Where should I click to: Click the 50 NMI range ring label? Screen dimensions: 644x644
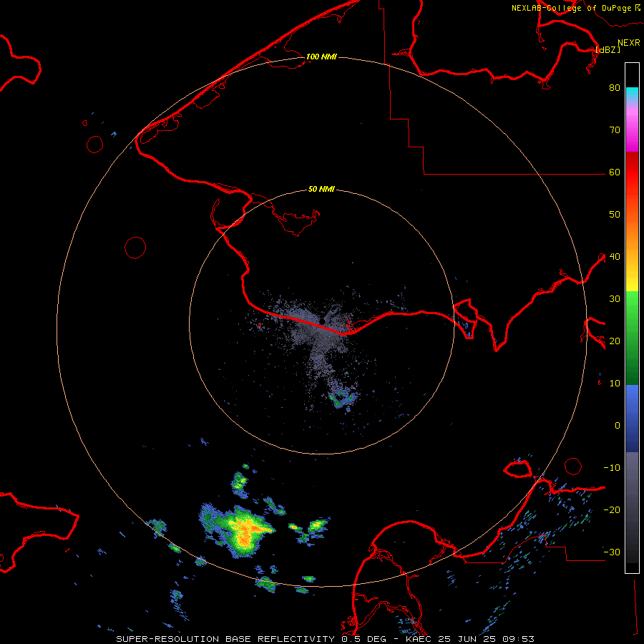pos(321,190)
